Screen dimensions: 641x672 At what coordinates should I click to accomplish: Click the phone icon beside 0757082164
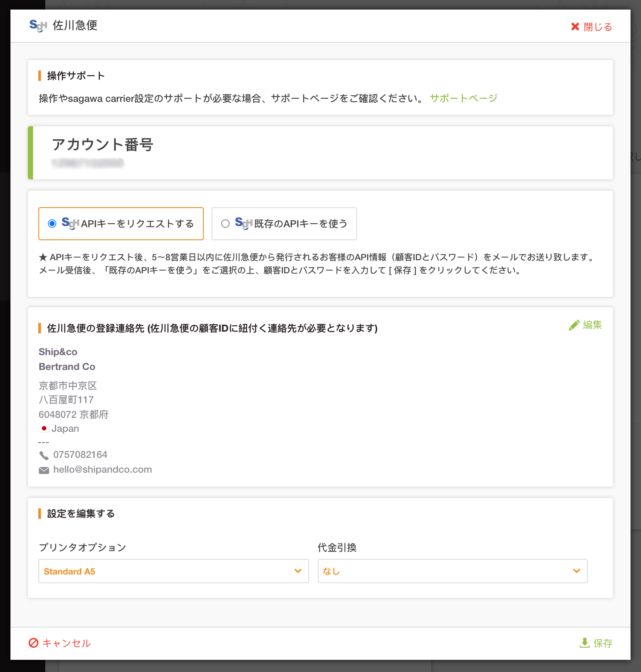44,455
